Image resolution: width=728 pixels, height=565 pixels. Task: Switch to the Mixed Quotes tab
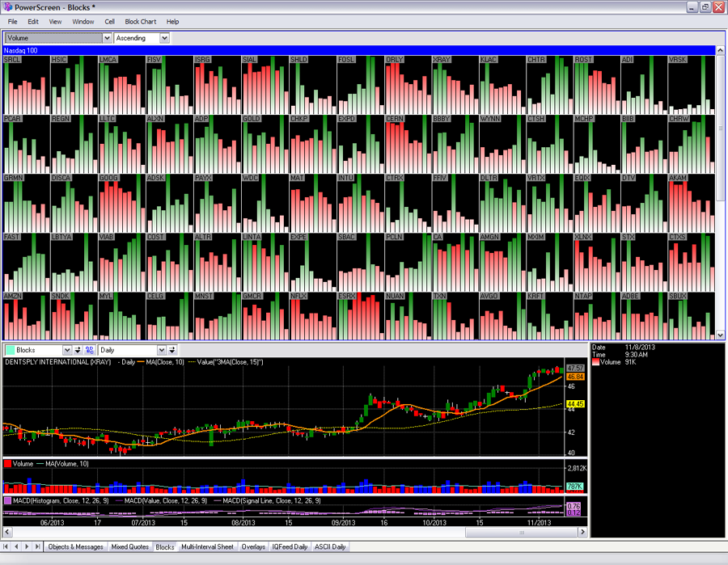(x=129, y=547)
